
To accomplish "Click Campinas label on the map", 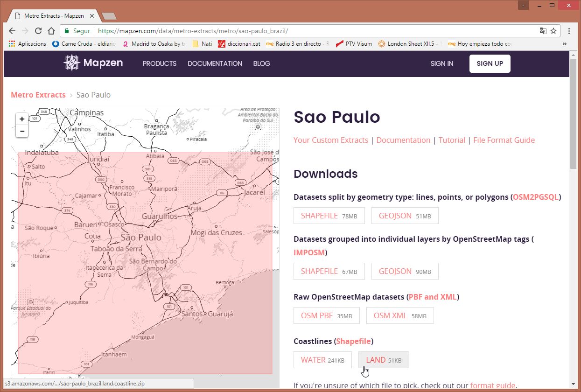I will click(x=86, y=113).
